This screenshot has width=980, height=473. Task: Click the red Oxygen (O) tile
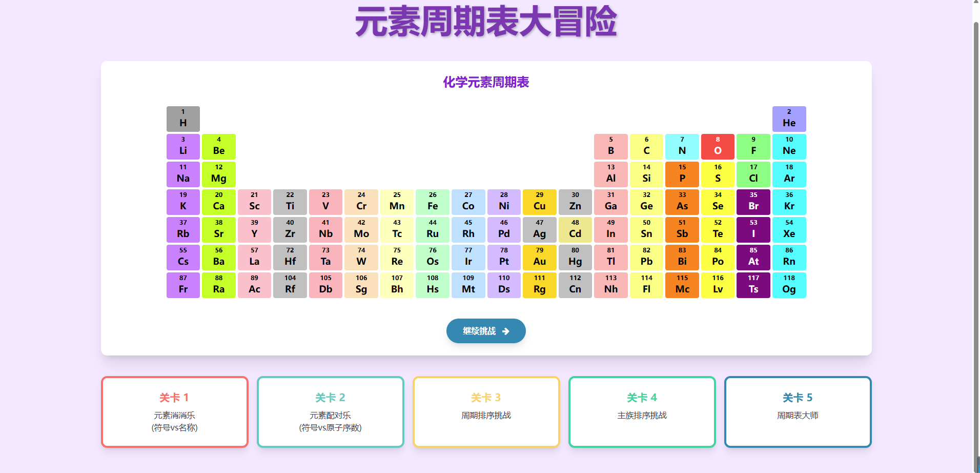(x=718, y=147)
